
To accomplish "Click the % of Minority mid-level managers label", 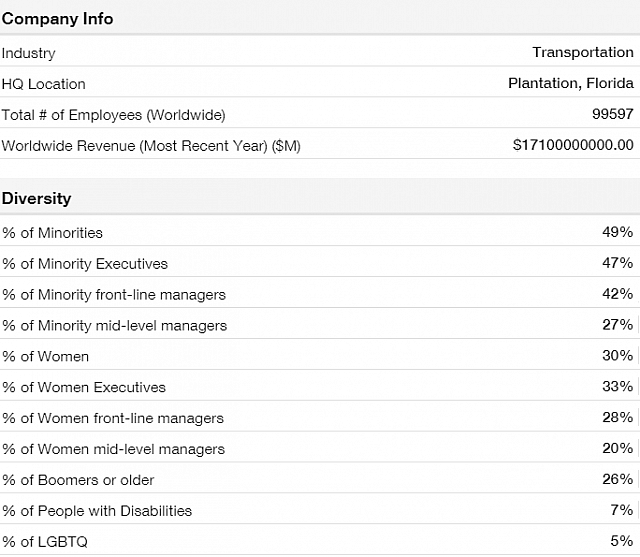I will 115,326.
